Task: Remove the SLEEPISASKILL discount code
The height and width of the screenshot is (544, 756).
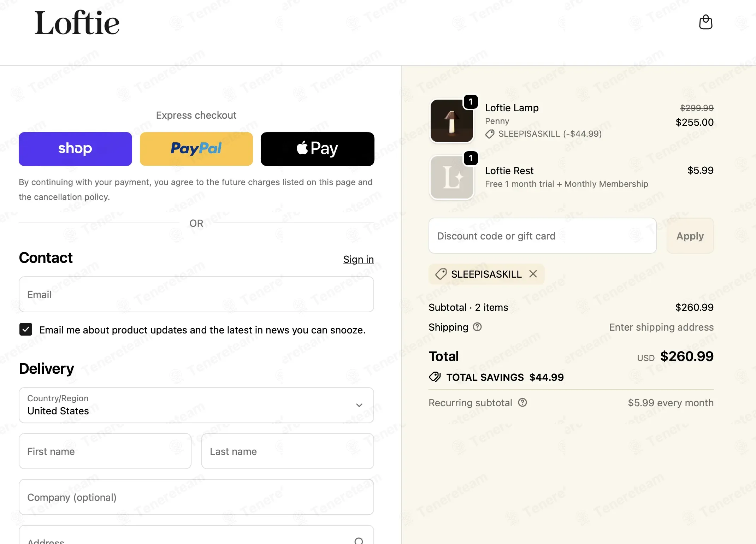Action: (533, 274)
